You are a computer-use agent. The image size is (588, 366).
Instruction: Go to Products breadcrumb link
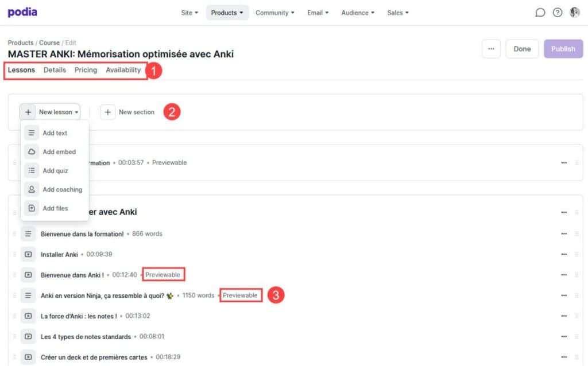[x=21, y=42]
